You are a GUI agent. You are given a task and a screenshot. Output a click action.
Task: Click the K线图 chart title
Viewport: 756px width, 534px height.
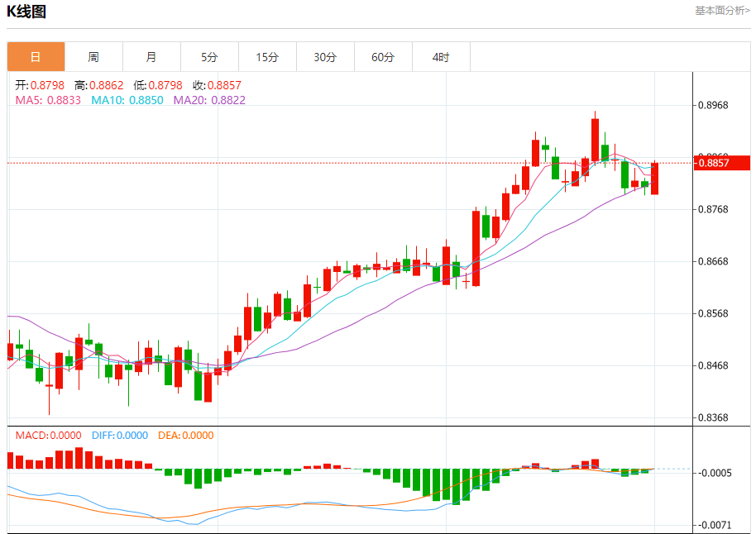pyautogui.click(x=26, y=11)
